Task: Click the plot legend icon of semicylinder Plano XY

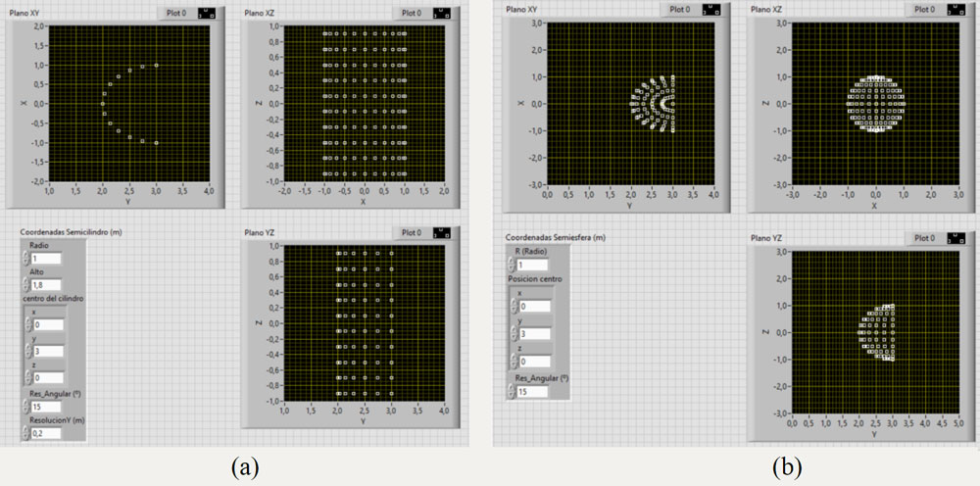Action: coord(209,13)
